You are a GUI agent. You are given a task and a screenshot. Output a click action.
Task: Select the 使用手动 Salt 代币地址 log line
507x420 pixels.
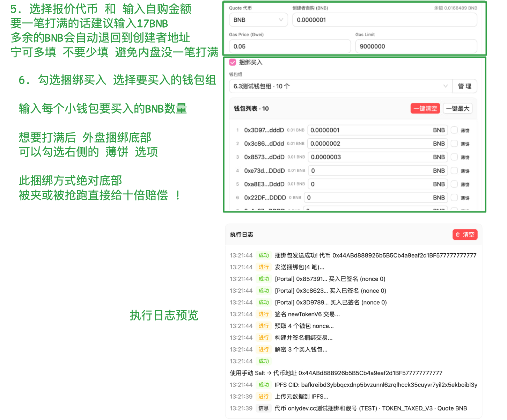pyautogui.click(x=336, y=373)
